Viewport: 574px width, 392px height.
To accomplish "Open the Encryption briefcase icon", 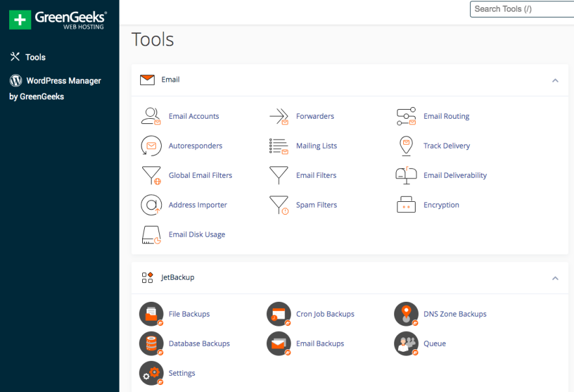I will 406,204.
